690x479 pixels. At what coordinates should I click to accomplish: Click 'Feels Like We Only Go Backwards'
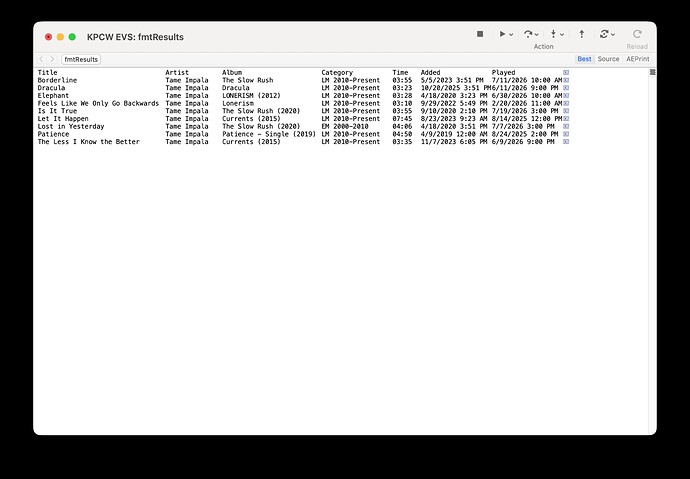(98, 103)
